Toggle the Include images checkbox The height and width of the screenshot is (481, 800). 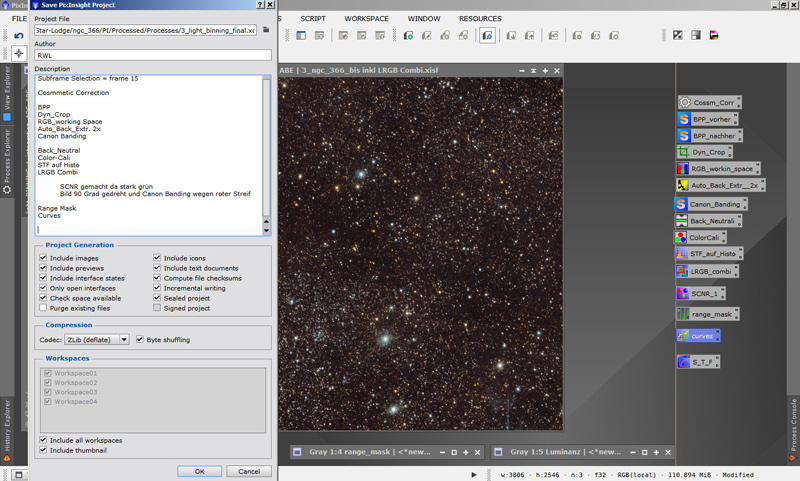pos(43,258)
